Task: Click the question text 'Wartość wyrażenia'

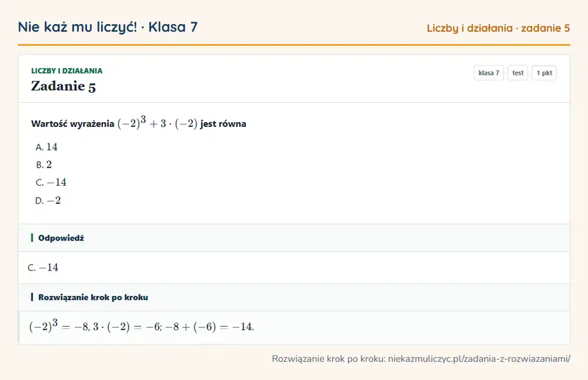Action: (73, 124)
